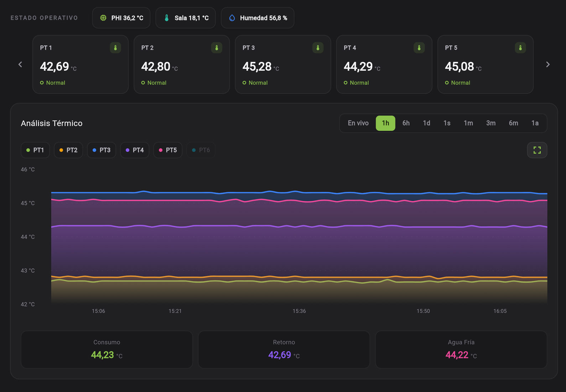Click the PHI chip icon
566x392 pixels.
(x=103, y=18)
